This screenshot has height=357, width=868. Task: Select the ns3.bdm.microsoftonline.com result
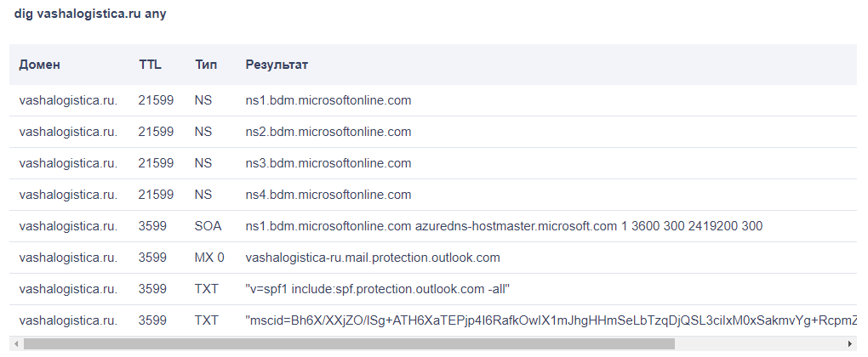point(328,163)
